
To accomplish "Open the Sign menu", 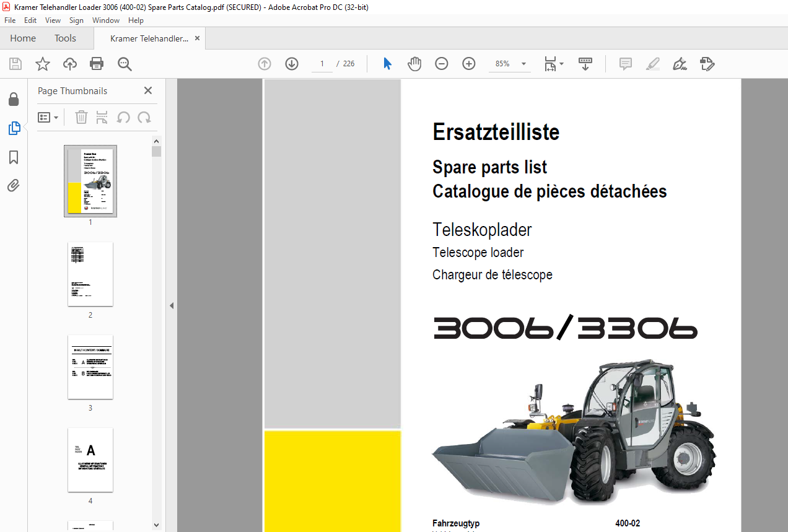I will (x=76, y=20).
